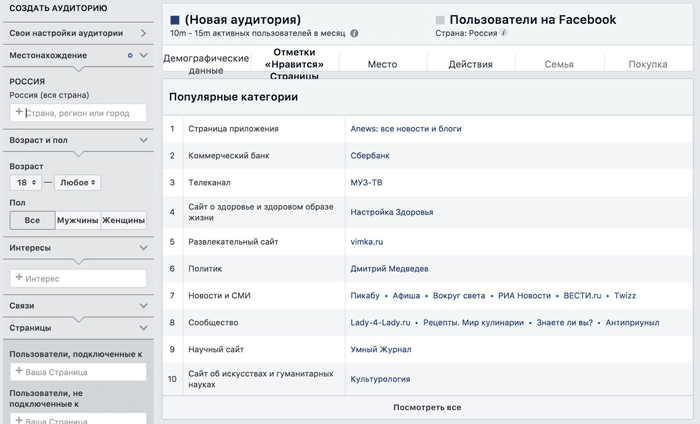Switch to Отметки «Нравится» Страницы tab
The image size is (700, 424).
[x=295, y=64]
